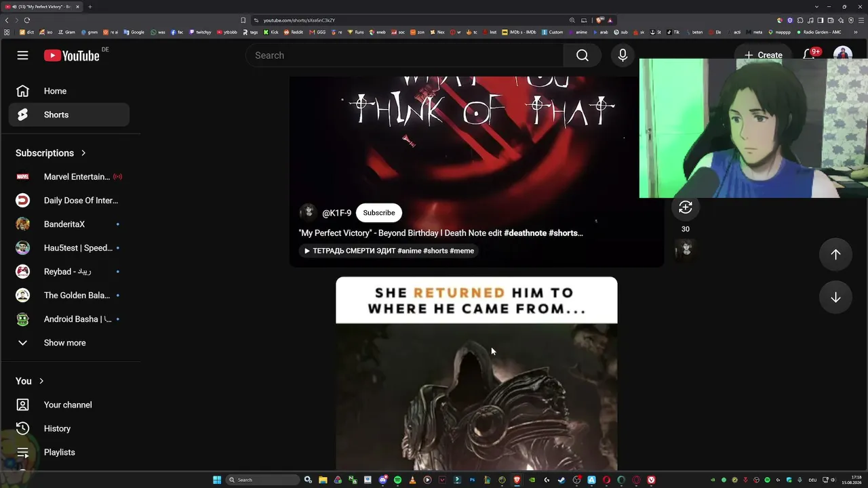
Task: Open Your channel
Action: pyautogui.click(x=68, y=405)
